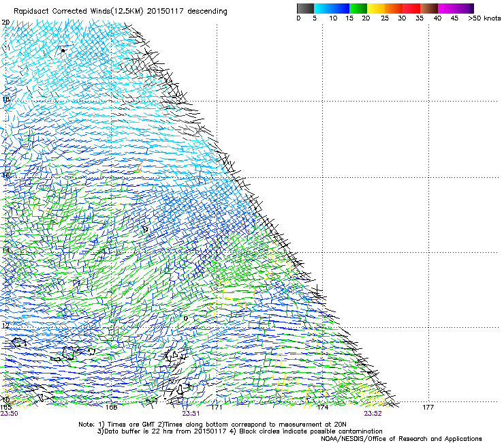Click the purple time label 23:50
The height and width of the screenshot is (443, 504).
pos(10,414)
